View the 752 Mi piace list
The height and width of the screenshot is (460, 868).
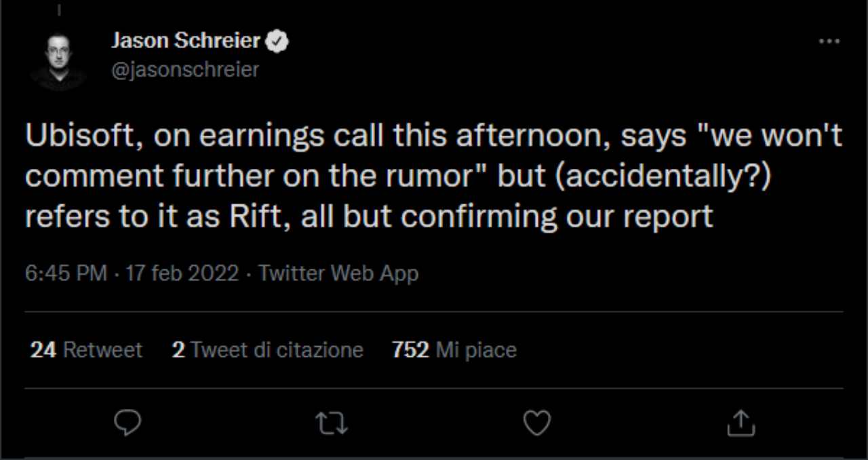coord(454,350)
